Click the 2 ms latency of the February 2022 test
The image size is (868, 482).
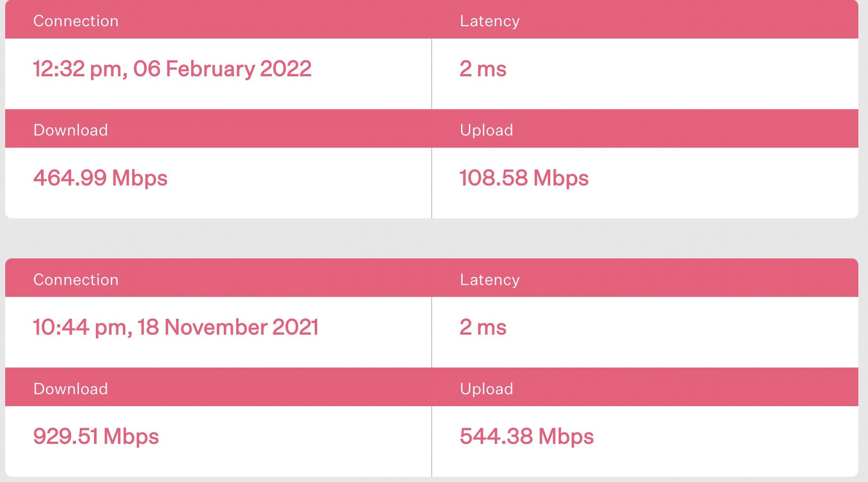(483, 69)
